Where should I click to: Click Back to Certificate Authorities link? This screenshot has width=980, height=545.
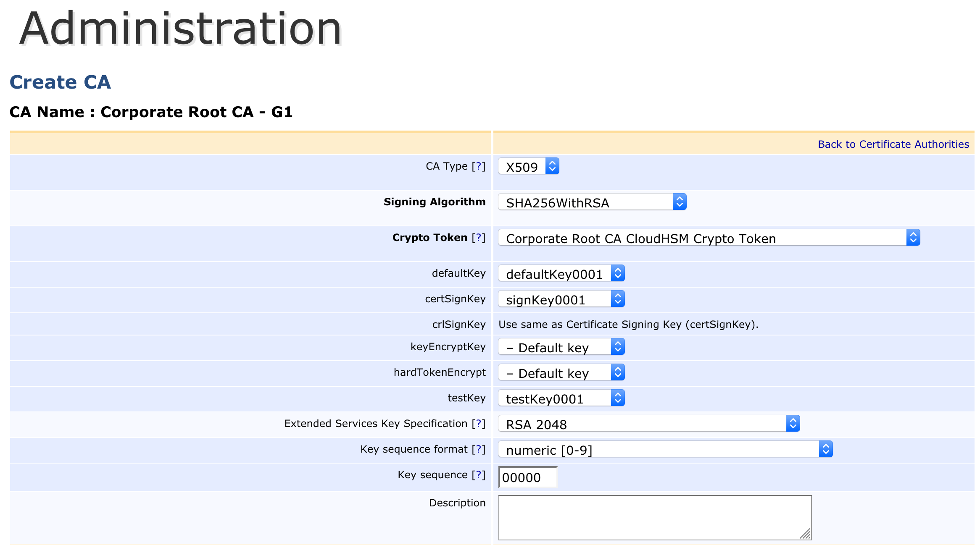[x=893, y=144]
